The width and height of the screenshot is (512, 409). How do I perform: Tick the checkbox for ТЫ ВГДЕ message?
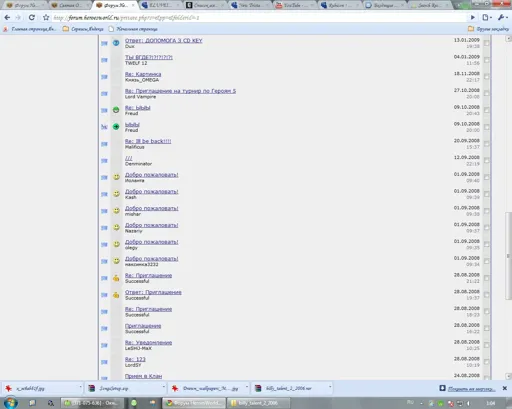tap(487, 60)
